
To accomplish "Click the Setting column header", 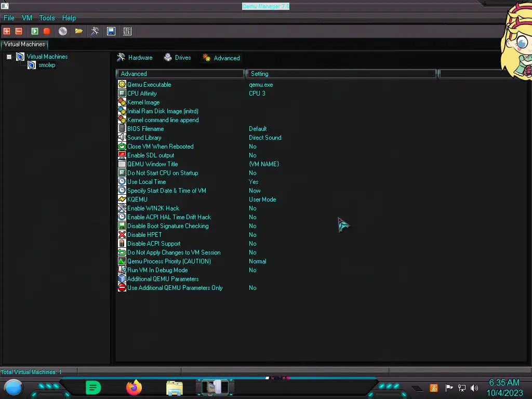I will (x=341, y=74).
